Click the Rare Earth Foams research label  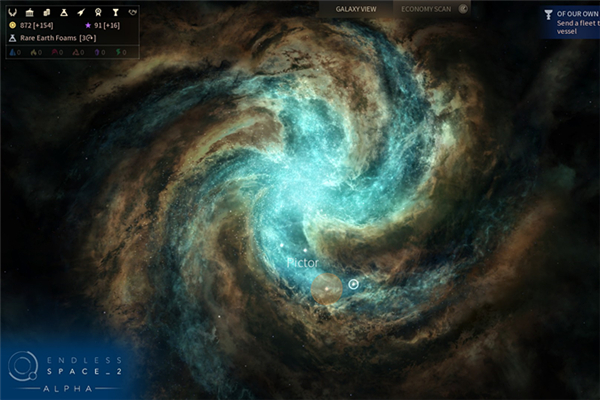[48, 38]
